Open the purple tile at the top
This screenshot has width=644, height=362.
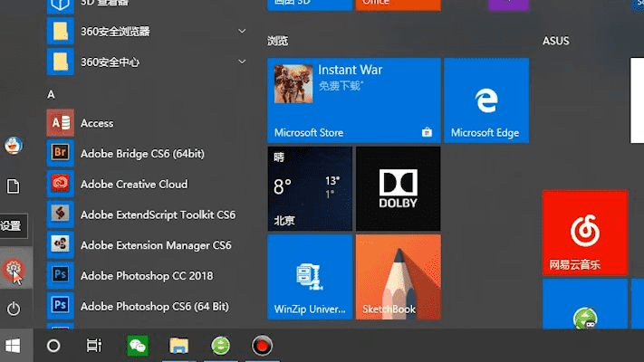[508, 5]
